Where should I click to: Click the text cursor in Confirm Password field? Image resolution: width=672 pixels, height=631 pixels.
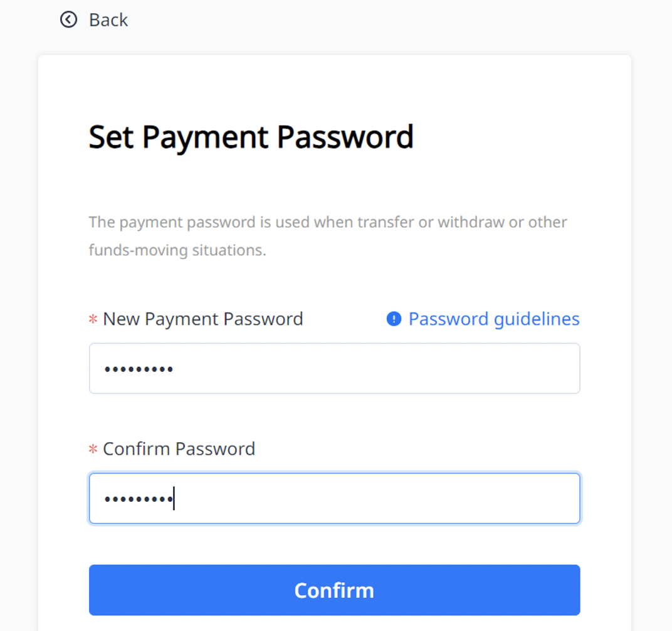174,499
